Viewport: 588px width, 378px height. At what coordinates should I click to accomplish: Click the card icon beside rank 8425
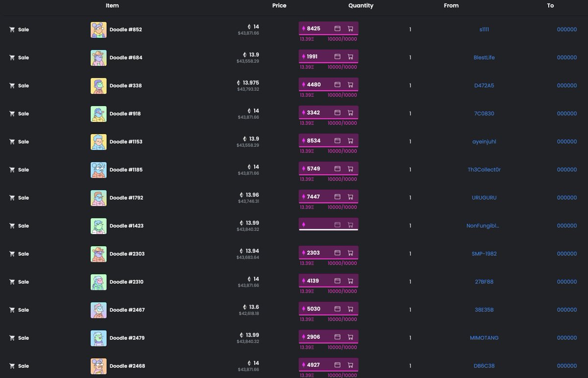point(337,28)
